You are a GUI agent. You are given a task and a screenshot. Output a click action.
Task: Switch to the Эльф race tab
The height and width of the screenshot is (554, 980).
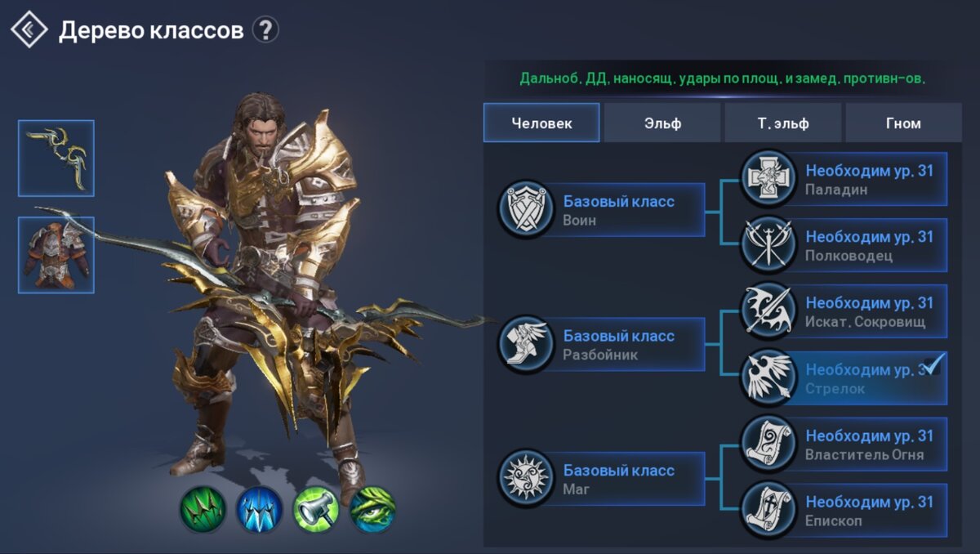click(661, 123)
